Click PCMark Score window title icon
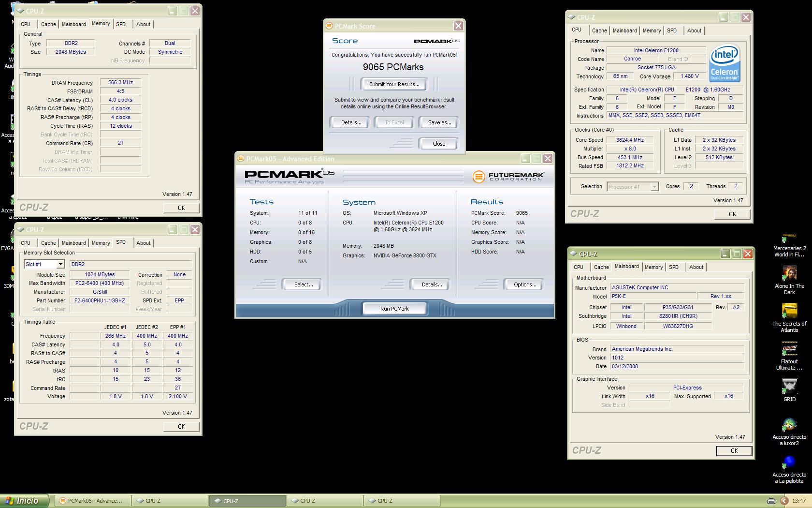The image size is (812, 508). (329, 26)
